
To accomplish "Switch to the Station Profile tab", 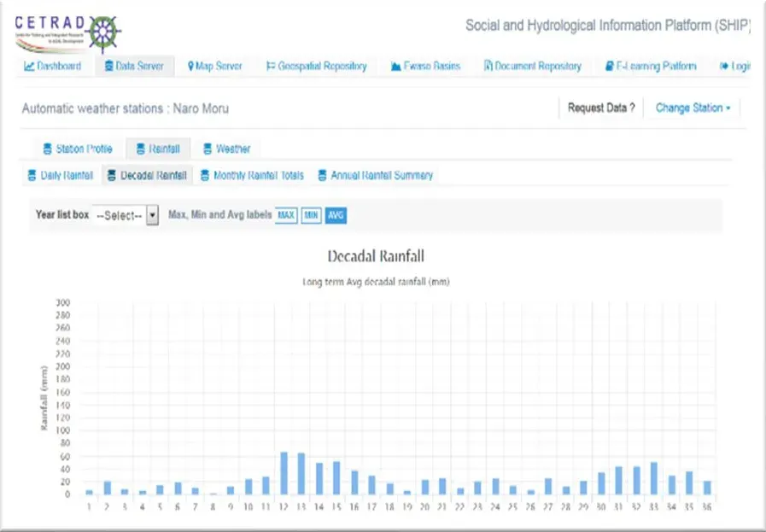I will click(x=78, y=149).
